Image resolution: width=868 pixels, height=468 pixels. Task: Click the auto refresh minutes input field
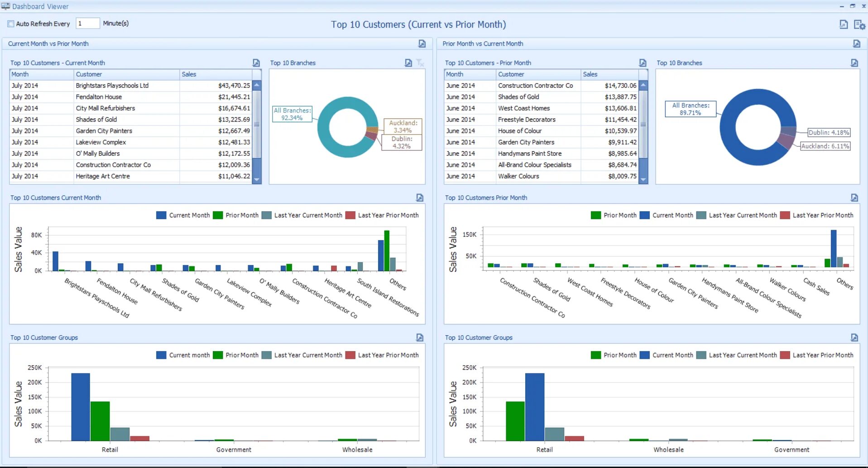coord(88,23)
